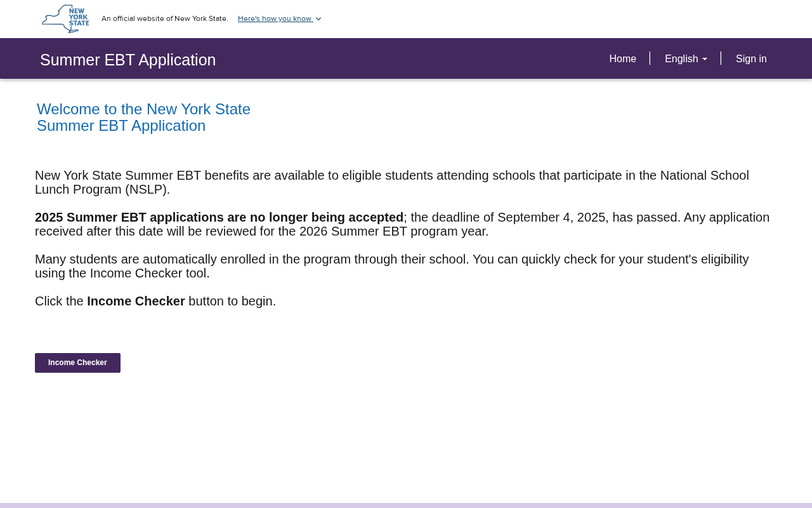
Task: Click the lavender footer bar at the page bottom
Action: [406, 505]
